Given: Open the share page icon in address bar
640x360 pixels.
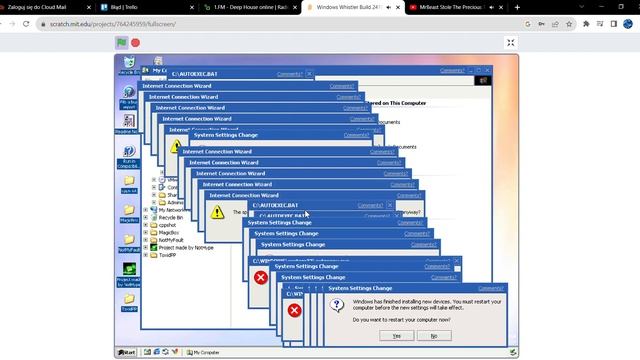Looking at the screenshot, I should 555,24.
